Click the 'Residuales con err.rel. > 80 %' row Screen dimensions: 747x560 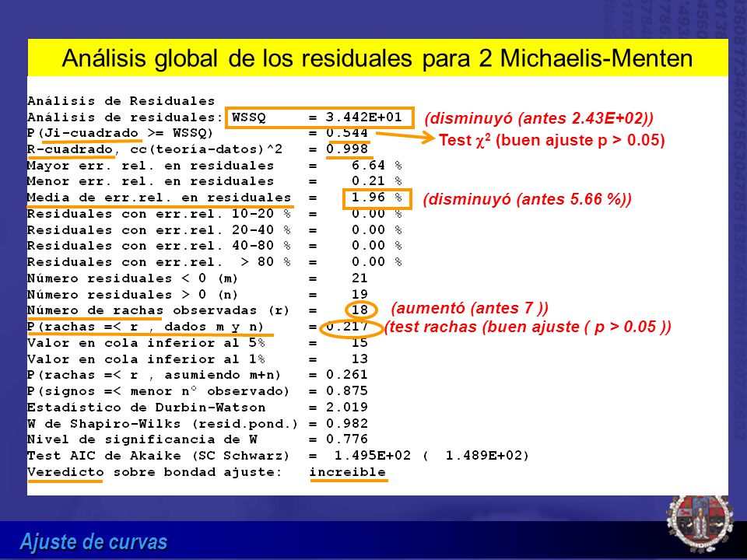tap(215, 262)
